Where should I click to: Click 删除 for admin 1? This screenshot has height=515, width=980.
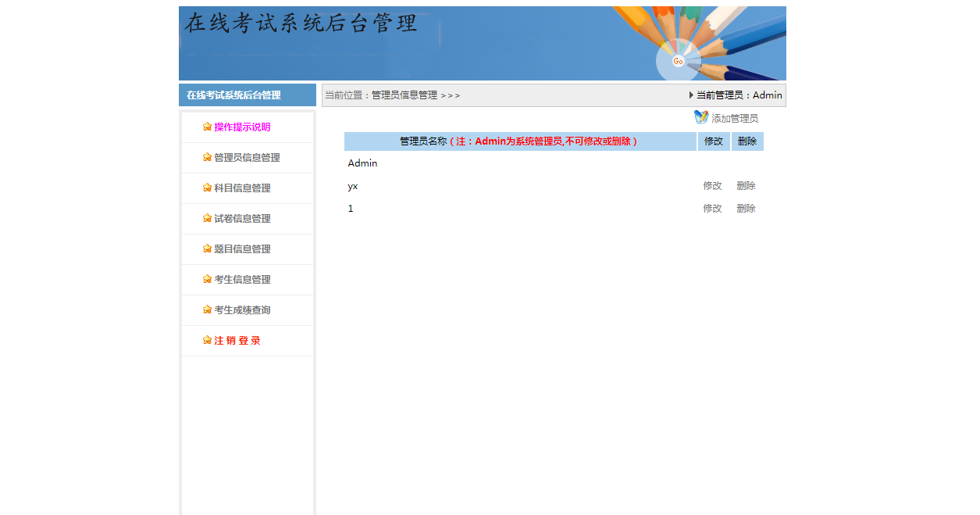tap(746, 209)
